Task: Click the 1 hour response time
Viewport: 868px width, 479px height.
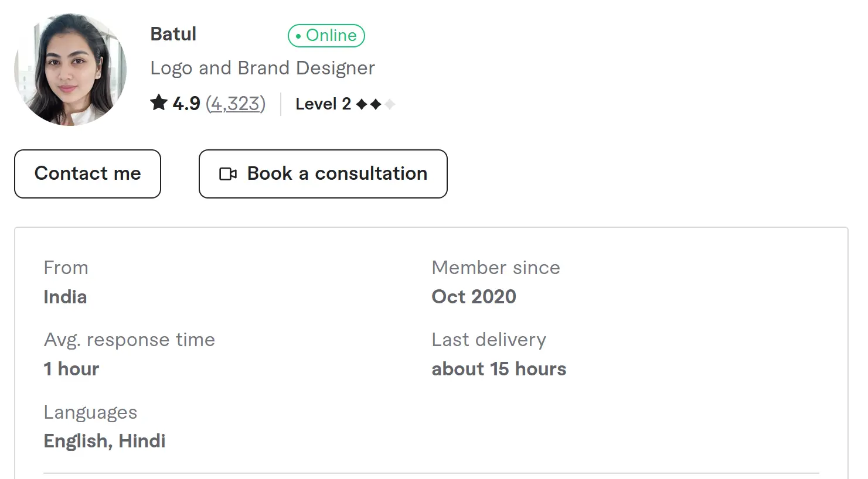Action: coord(72,369)
